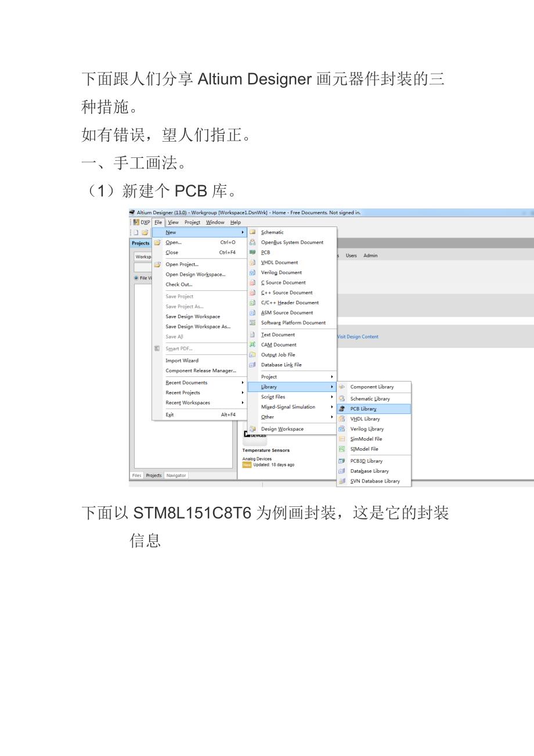Screen dimensions: 534x756
Task: Follow the Visit Design Content link
Action: [x=358, y=337]
